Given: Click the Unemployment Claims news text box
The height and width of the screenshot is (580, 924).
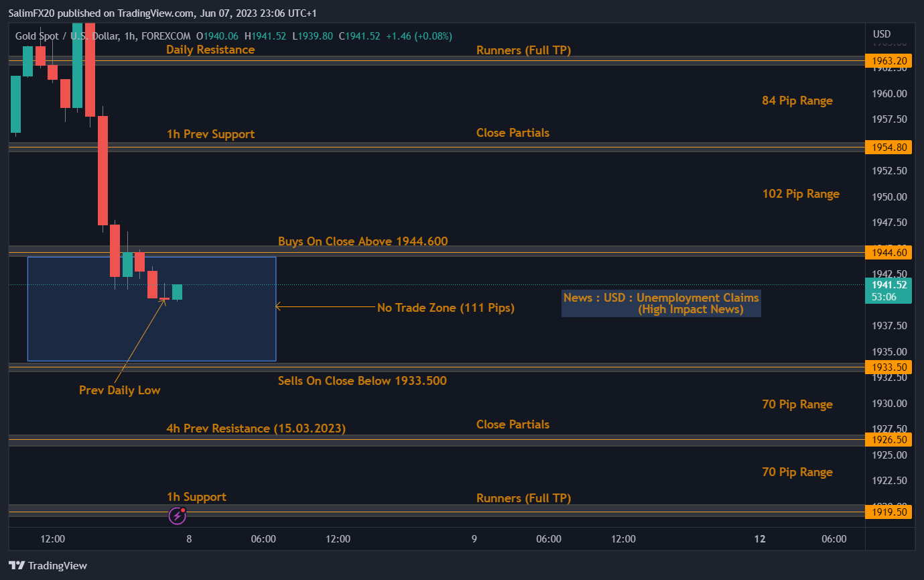Looking at the screenshot, I should 661,303.
